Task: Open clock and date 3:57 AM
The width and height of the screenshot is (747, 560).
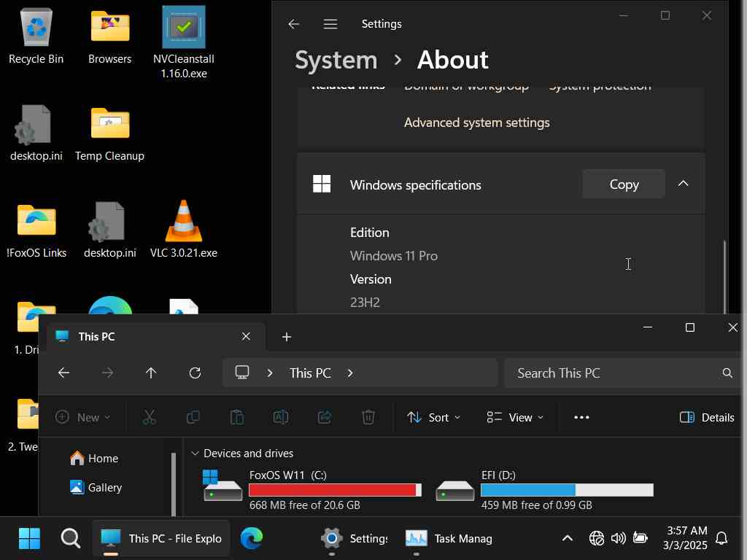Action: 686,538
